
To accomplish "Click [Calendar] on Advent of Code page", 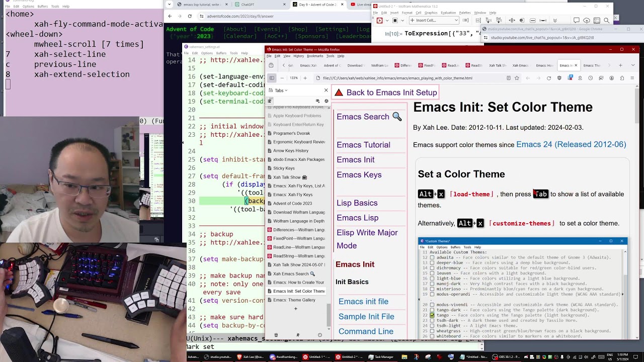I will coord(240,36).
